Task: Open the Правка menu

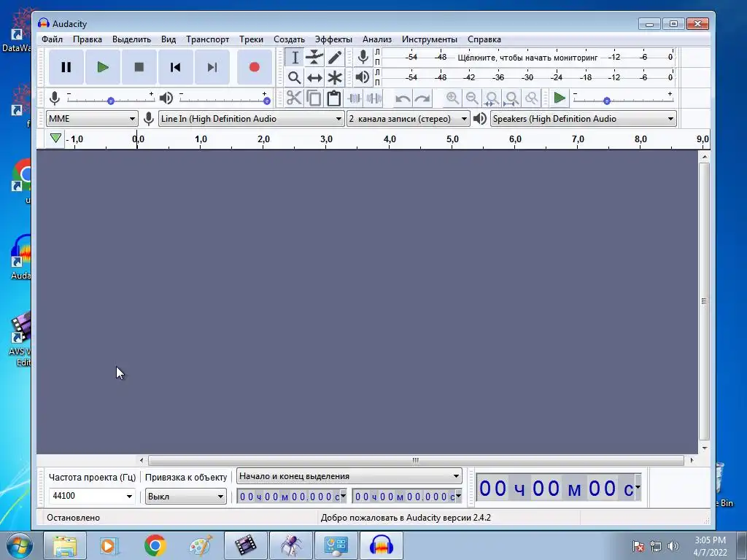Action: point(88,39)
